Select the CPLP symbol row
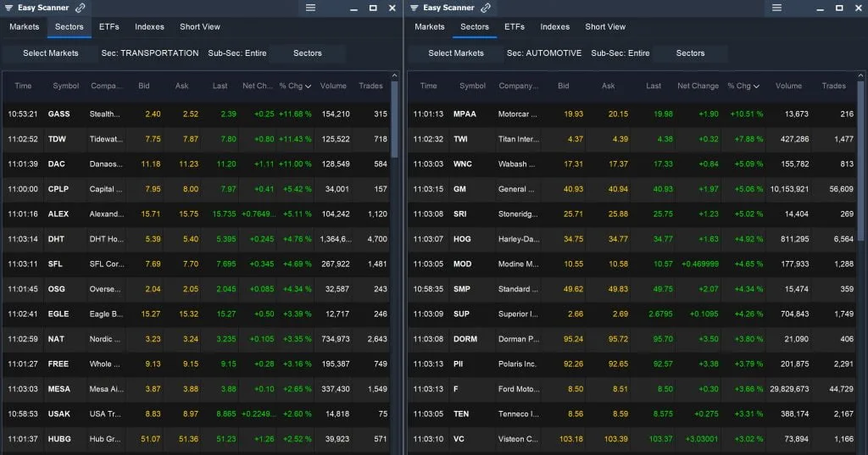 click(197, 189)
